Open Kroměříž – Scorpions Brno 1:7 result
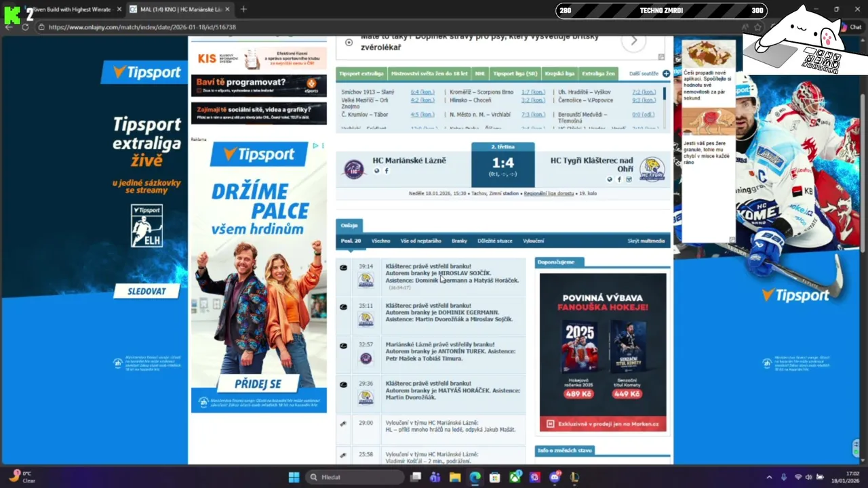Viewport: 868px width, 488px height. point(533,92)
